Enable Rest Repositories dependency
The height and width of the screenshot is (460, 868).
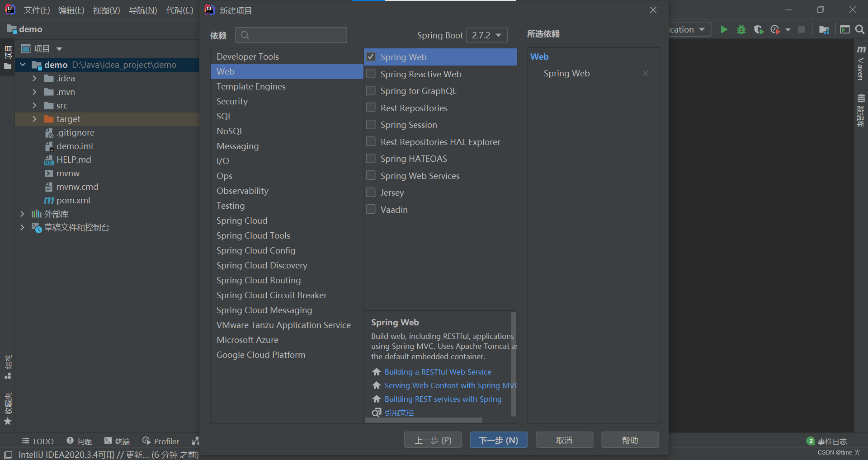[371, 108]
